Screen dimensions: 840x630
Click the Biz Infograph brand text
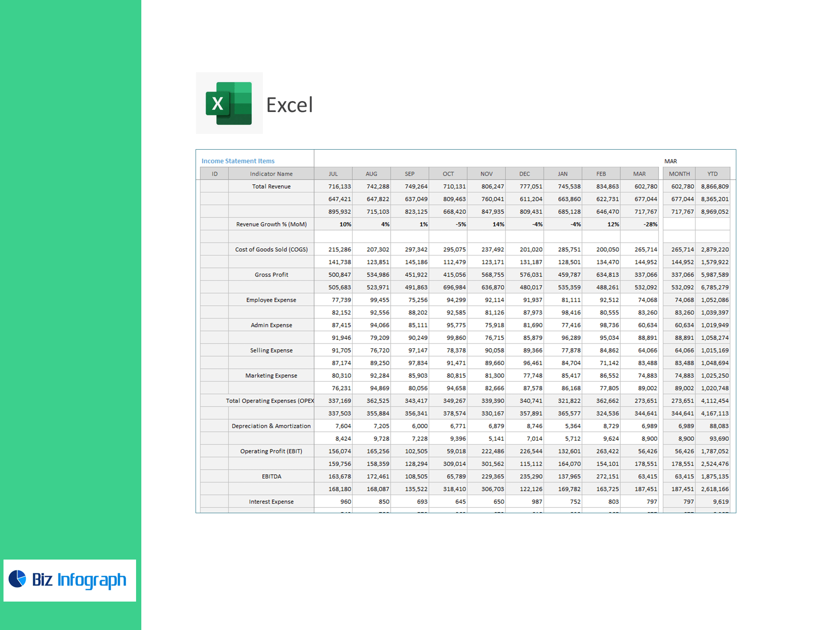point(79,580)
